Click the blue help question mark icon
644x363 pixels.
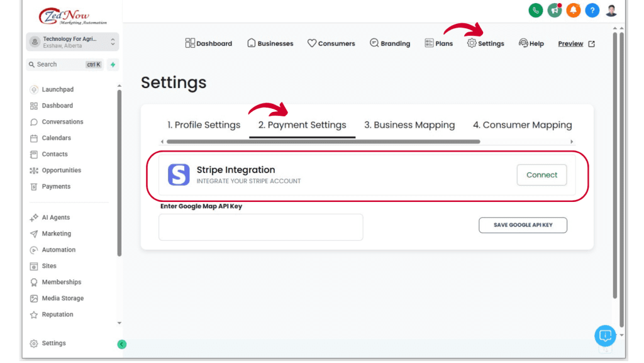[592, 10]
